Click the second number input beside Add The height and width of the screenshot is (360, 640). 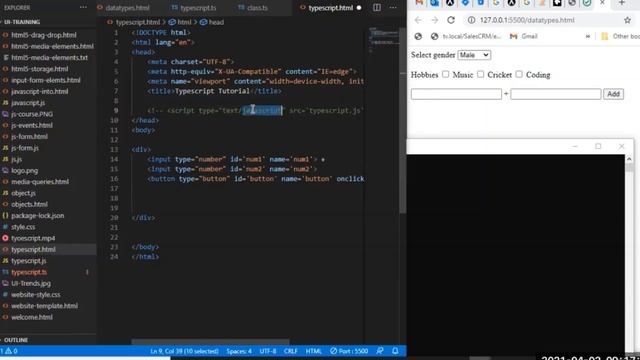(556, 94)
